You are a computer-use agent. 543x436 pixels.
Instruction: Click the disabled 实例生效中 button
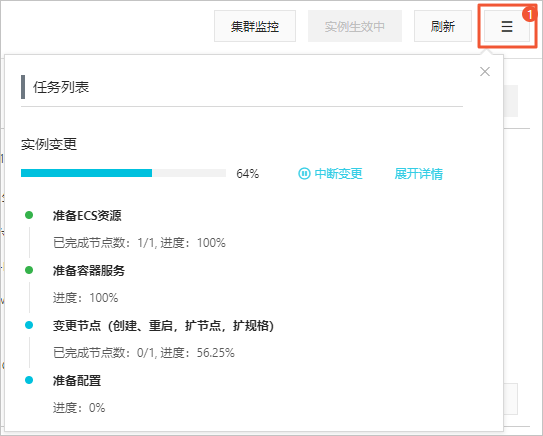pos(355,26)
